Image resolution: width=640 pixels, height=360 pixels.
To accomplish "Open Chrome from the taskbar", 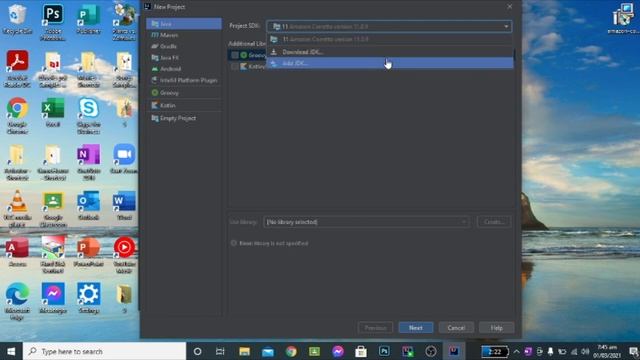I will tap(291, 351).
